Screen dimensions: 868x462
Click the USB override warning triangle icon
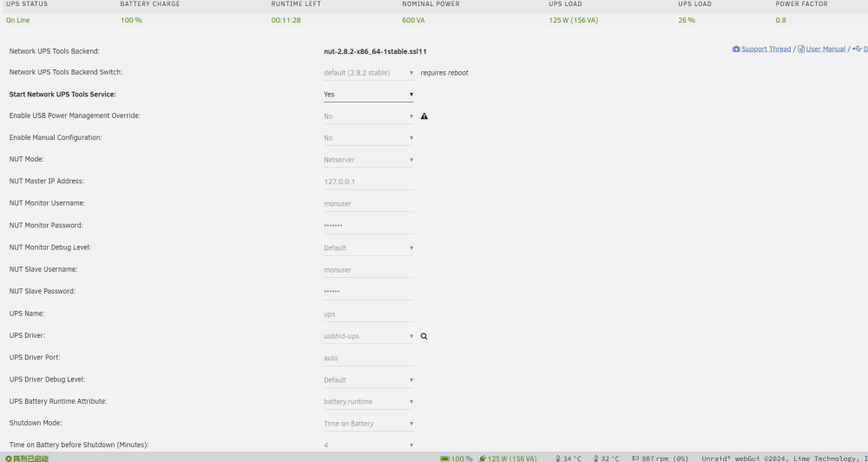coord(424,116)
